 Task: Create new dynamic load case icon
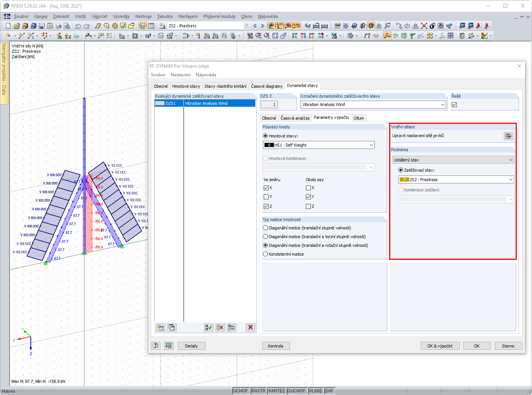[160, 327]
